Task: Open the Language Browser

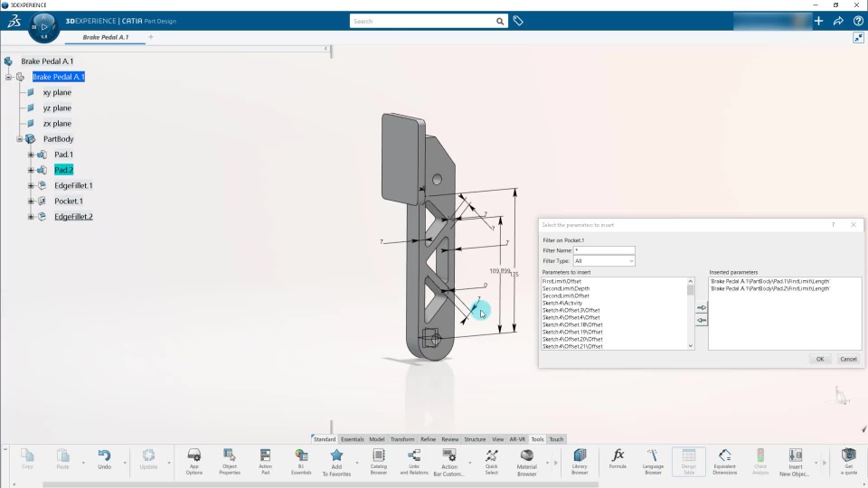Action: (x=653, y=461)
